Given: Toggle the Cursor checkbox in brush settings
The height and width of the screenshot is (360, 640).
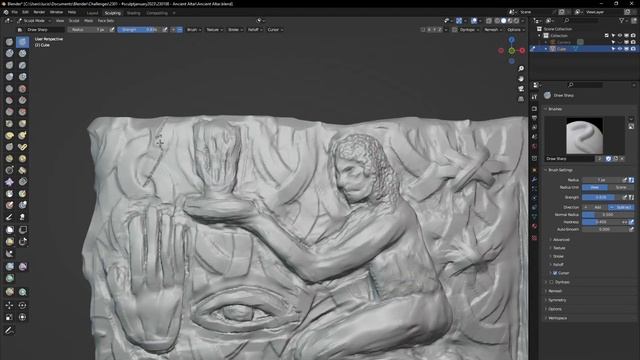Looking at the screenshot, I should (x=555, y=273).
